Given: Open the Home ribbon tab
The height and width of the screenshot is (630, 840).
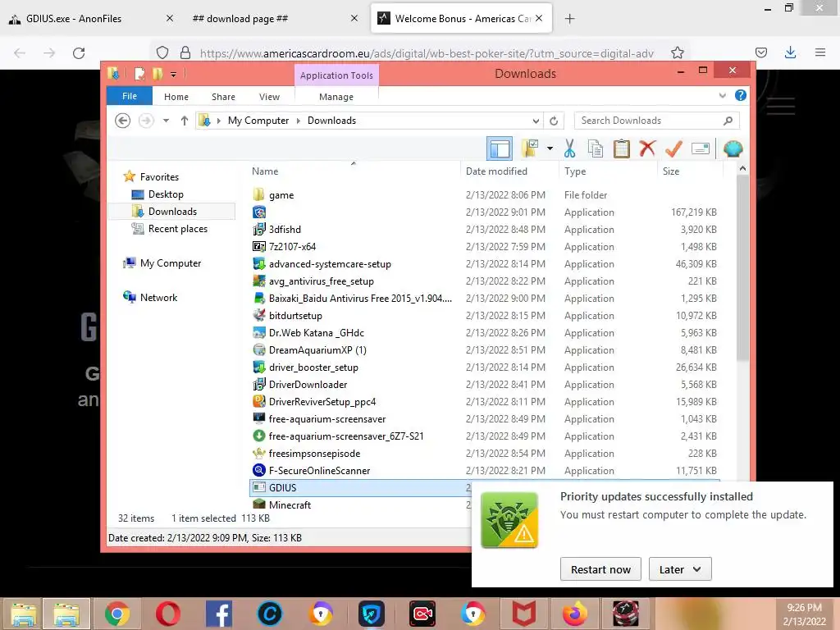Looking at the screenshot, I should 176,97.
